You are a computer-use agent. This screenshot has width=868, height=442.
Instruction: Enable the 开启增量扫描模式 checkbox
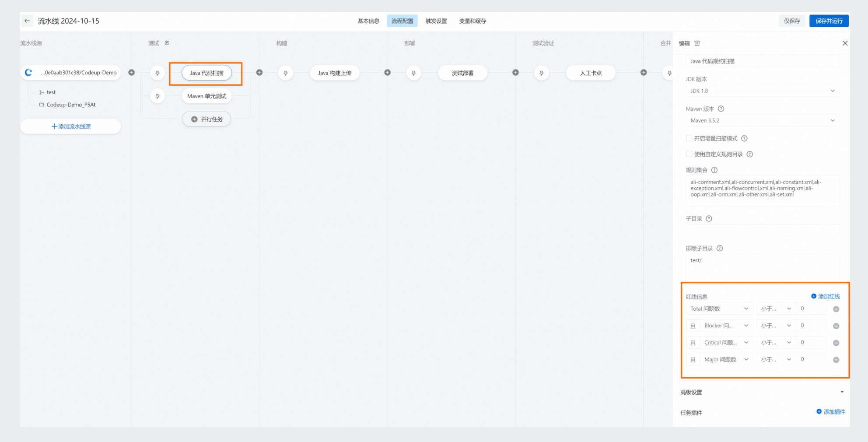tap(689, 138)
